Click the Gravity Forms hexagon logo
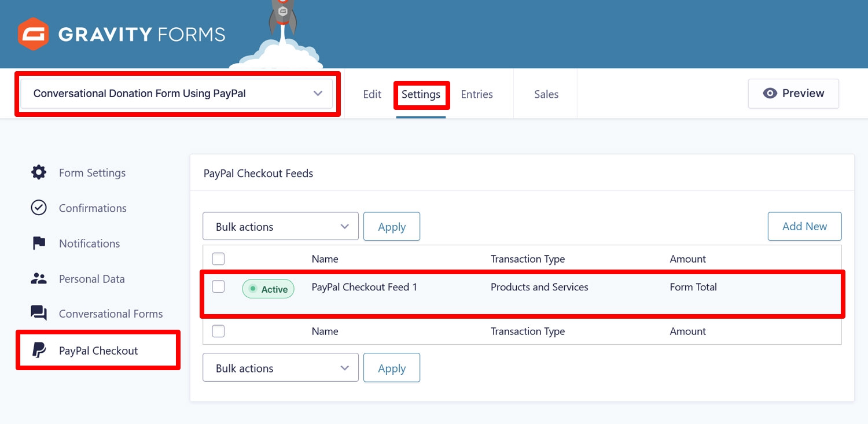The image size is (868, 424). coord(33,34)
